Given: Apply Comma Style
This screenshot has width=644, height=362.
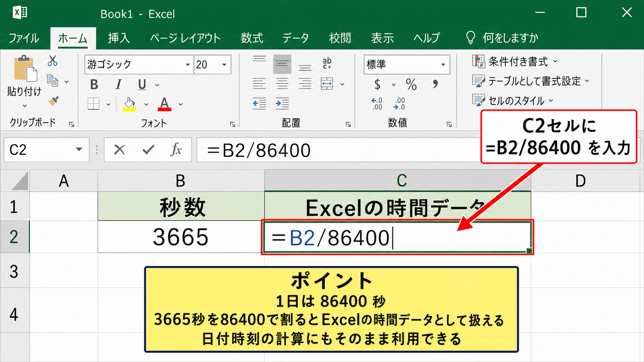Looking at the screenshot, I should point(435,84).
